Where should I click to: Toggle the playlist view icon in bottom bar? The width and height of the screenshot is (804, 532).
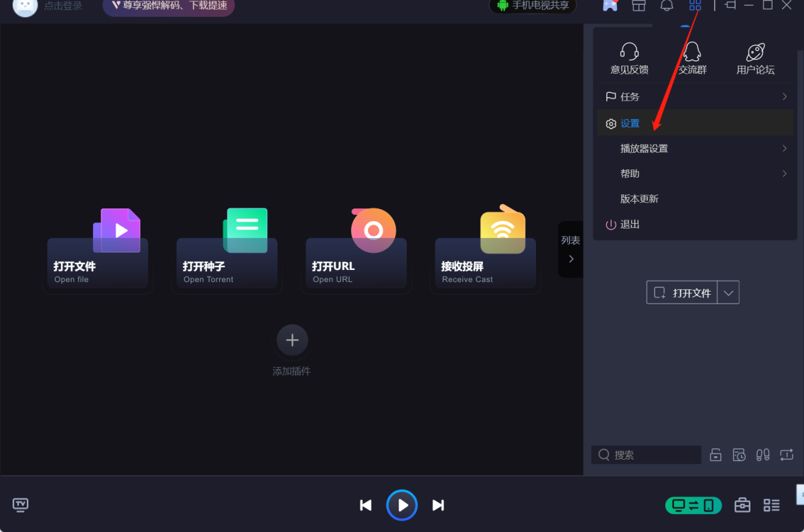point(772,505)
